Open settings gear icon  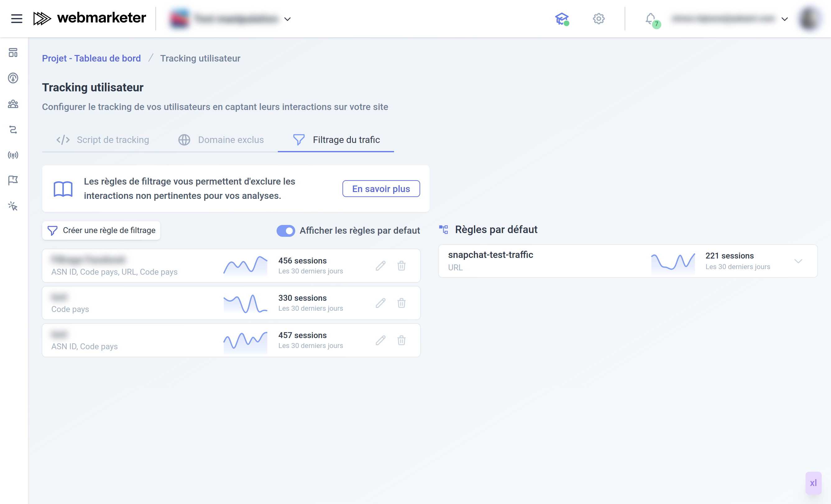pos(599,19)
